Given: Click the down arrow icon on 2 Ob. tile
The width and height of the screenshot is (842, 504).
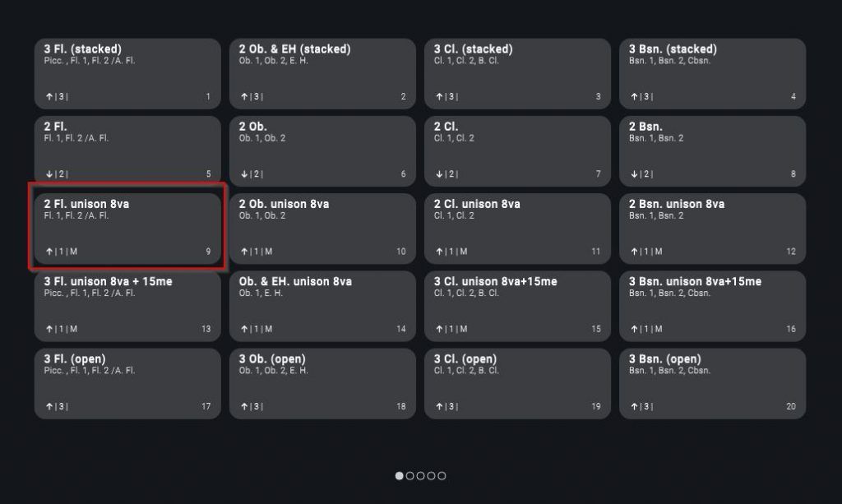Looking at the screenshot, I should pos(244,174).
